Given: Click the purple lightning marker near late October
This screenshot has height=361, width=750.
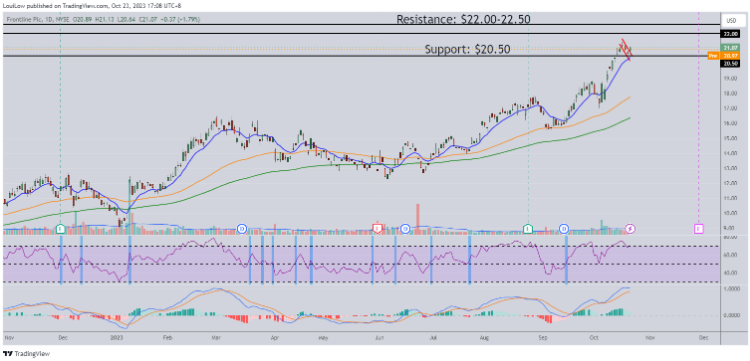Looking at the screenshot, I should coord(630,229).
